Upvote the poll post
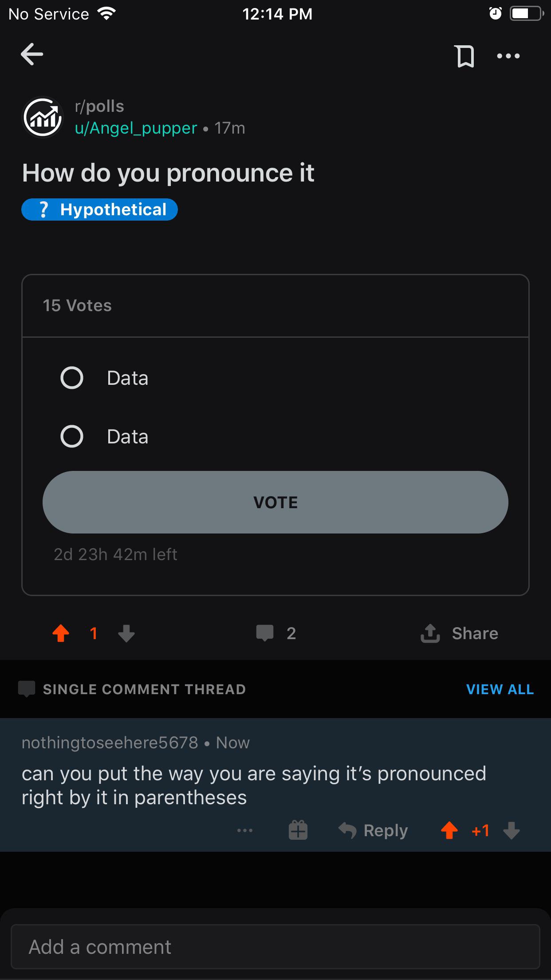 click(x=61, y=633)
